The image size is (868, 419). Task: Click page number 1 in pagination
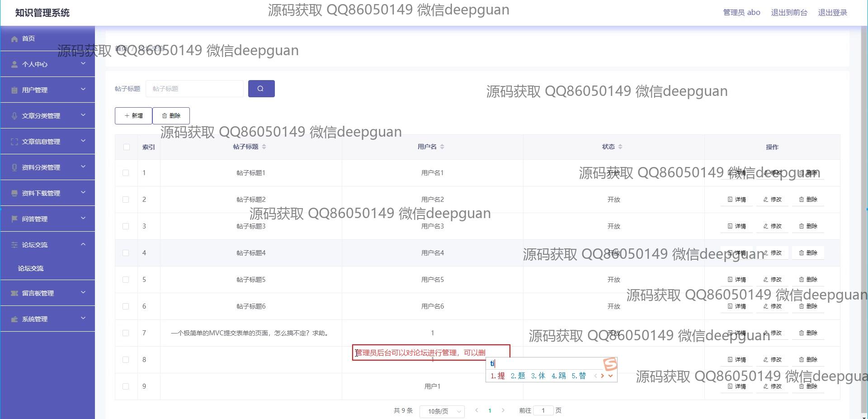(x=490, y=411)
